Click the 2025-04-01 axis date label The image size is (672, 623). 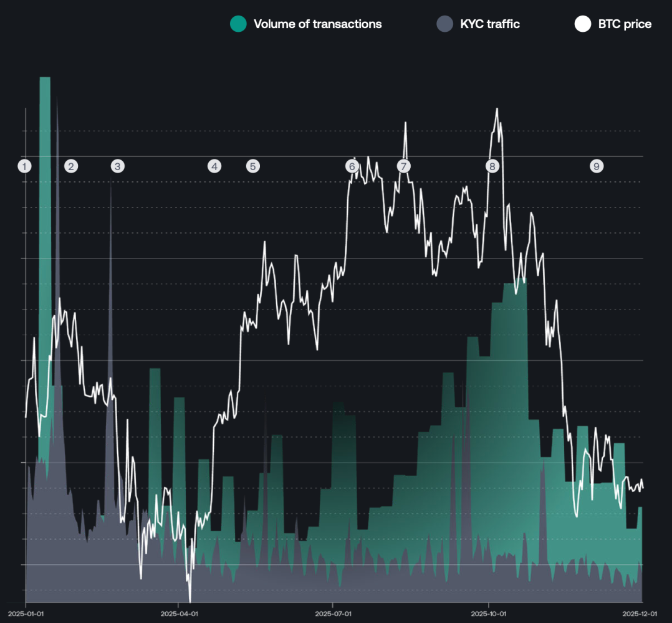[x=179, y=614]
